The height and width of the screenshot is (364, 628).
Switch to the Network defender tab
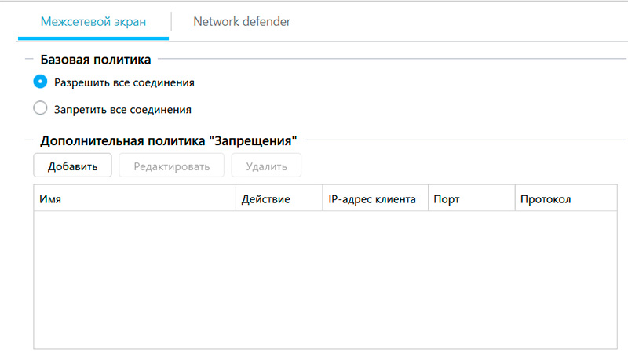click(x=242, y=22)
